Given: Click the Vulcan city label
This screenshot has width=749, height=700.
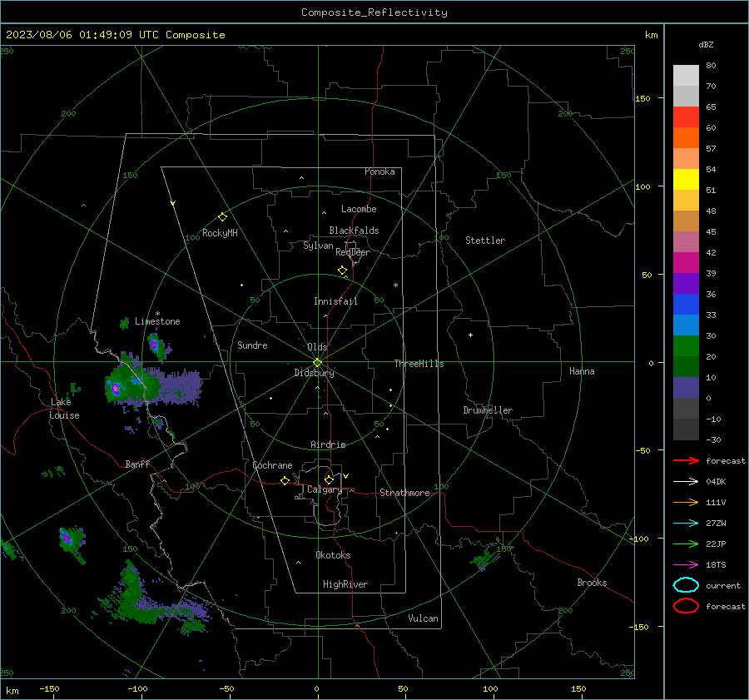Looking at the screenshot, I should (423, 618).
